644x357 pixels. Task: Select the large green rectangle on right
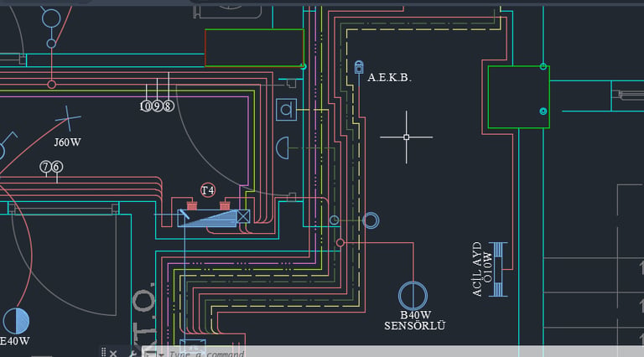coord(519,97)
